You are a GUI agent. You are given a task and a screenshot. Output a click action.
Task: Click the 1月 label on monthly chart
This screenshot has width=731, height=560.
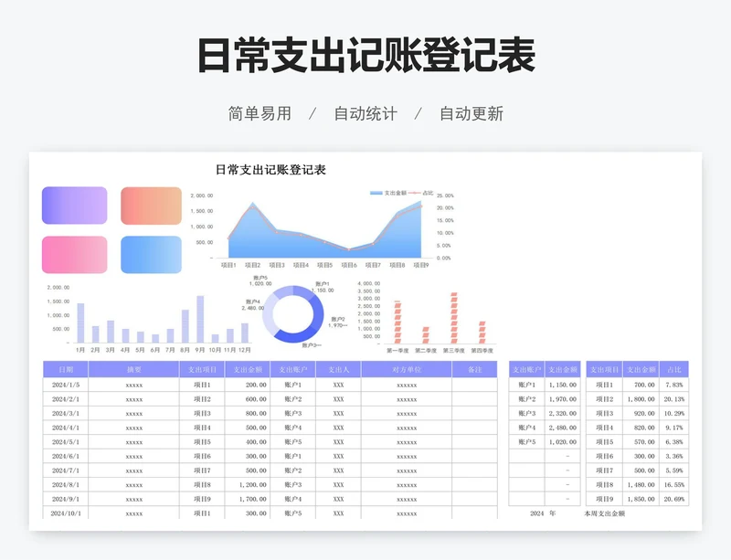80,350
